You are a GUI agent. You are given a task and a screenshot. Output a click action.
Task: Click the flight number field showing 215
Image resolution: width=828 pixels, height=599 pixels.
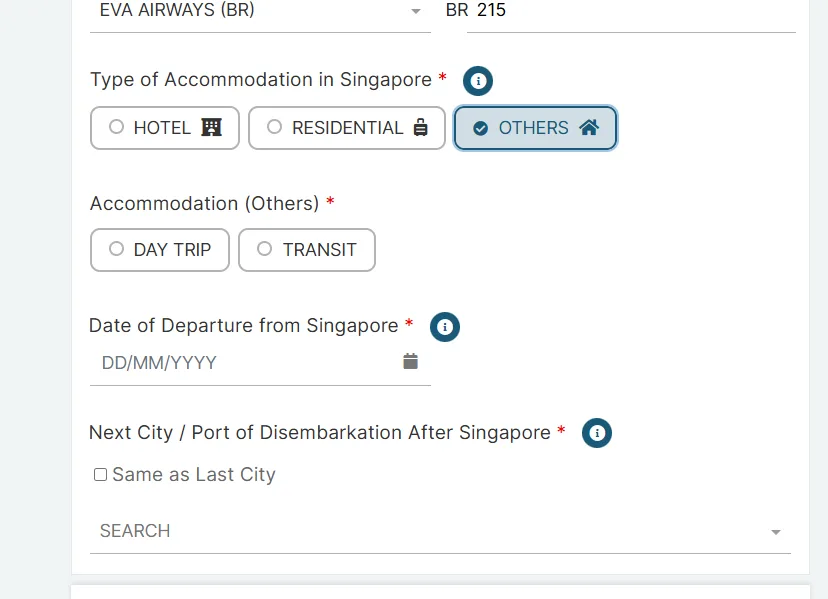click(631, 11)
